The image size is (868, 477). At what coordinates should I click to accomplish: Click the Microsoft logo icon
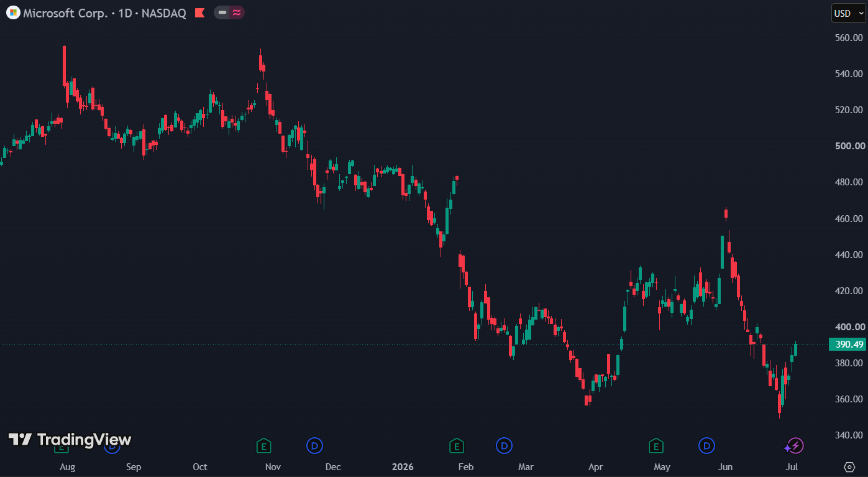click(x=13, y=12)
